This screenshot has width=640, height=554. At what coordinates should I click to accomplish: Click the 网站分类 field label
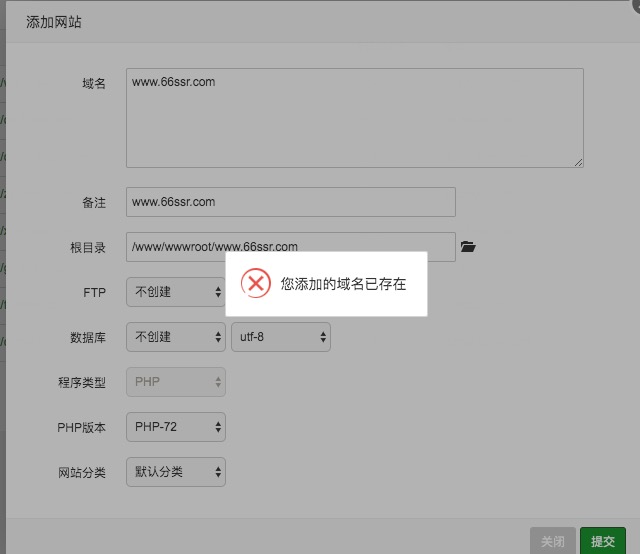click(x=82, y=472)
